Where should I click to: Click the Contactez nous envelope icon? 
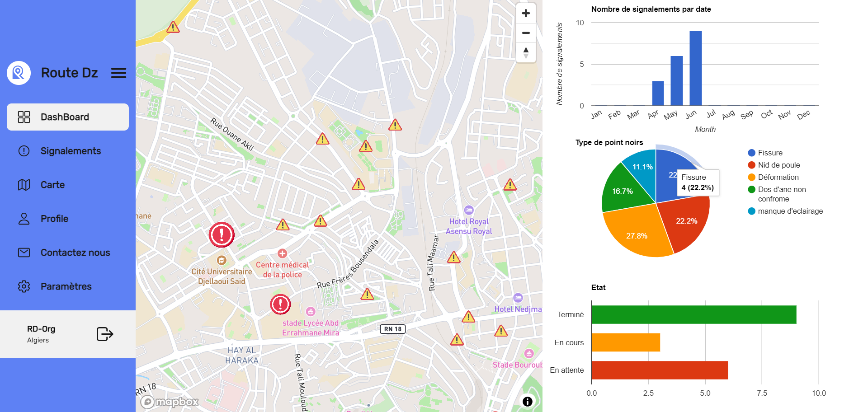pyautogui.click(x=24, y=253)
